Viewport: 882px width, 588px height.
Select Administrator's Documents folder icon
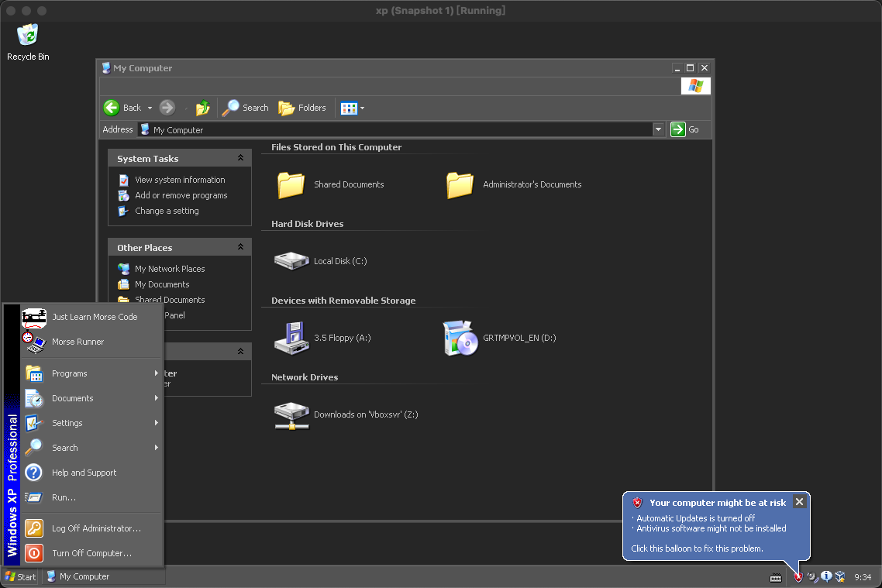tap(460, 184)
